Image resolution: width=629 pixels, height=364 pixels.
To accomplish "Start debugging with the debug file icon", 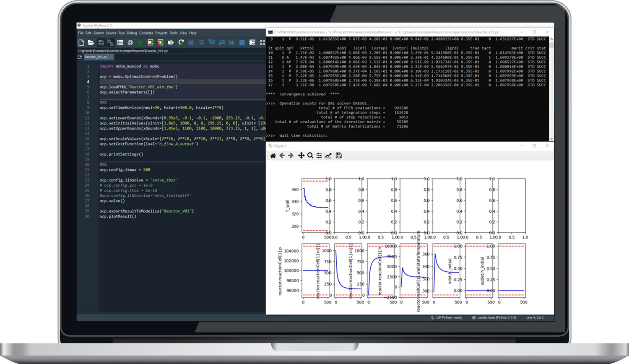I will [191, 42].
